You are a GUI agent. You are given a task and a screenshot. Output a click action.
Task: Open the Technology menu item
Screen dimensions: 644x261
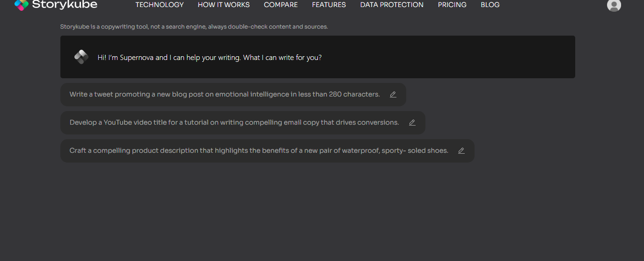[x=160, y=5]
